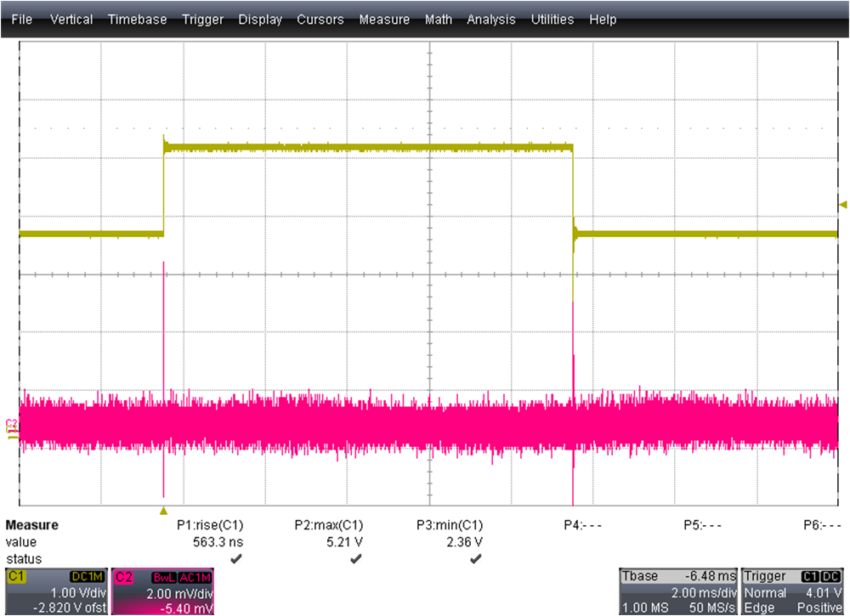Image resolution: width=850 pixels, height=616 pixels.
Task: Select the P2:max(C1) measurement
Action: (330, 525)
